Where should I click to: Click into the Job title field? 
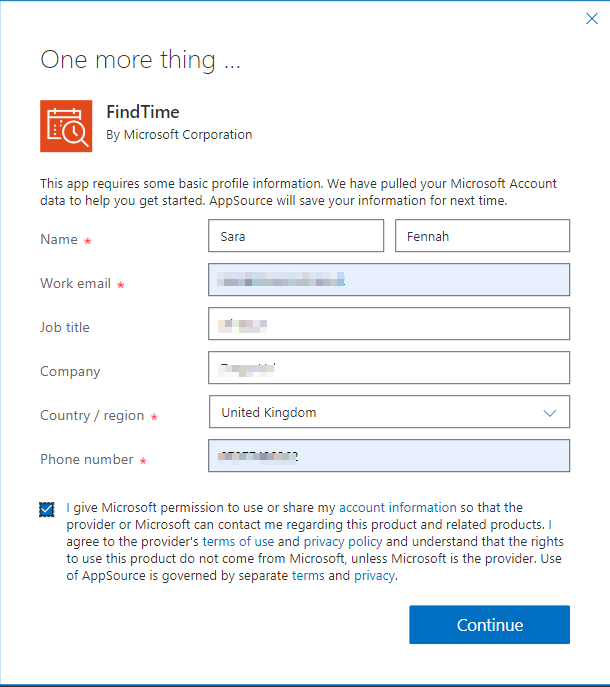tap(389, 324)
